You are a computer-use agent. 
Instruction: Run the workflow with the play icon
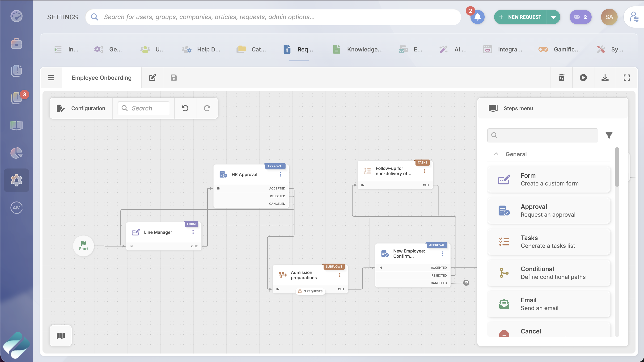pyautogui.click(x=583, y=77)
